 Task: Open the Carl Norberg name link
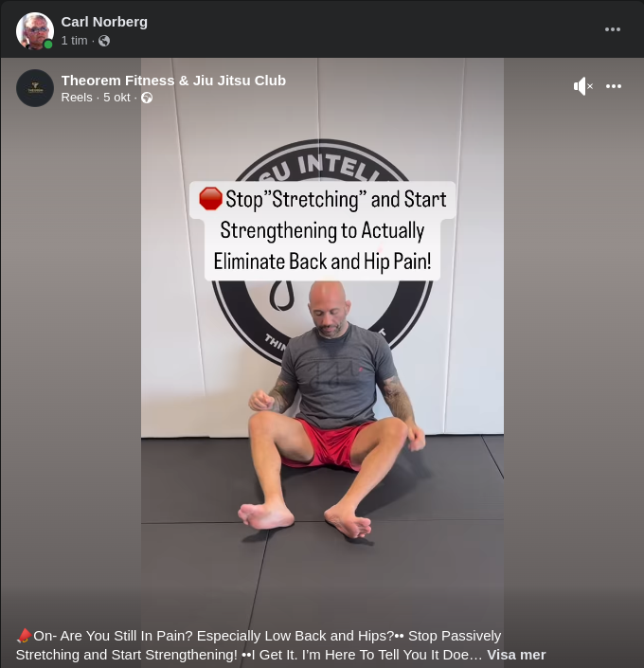(104, 22)
